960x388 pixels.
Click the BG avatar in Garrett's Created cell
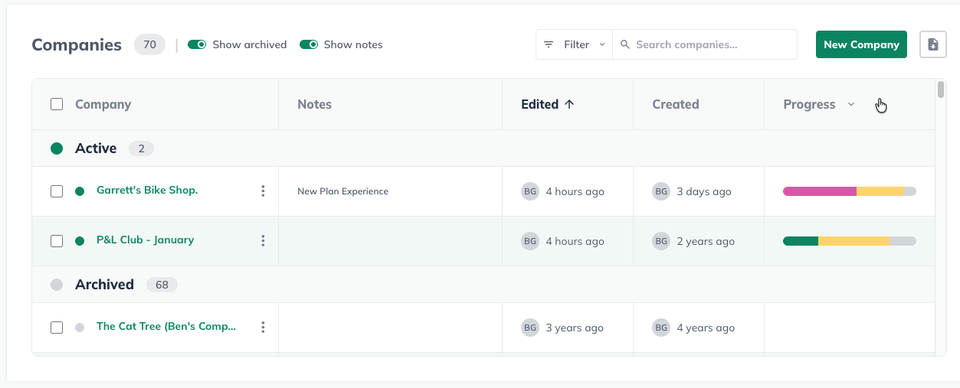(661, 192)
